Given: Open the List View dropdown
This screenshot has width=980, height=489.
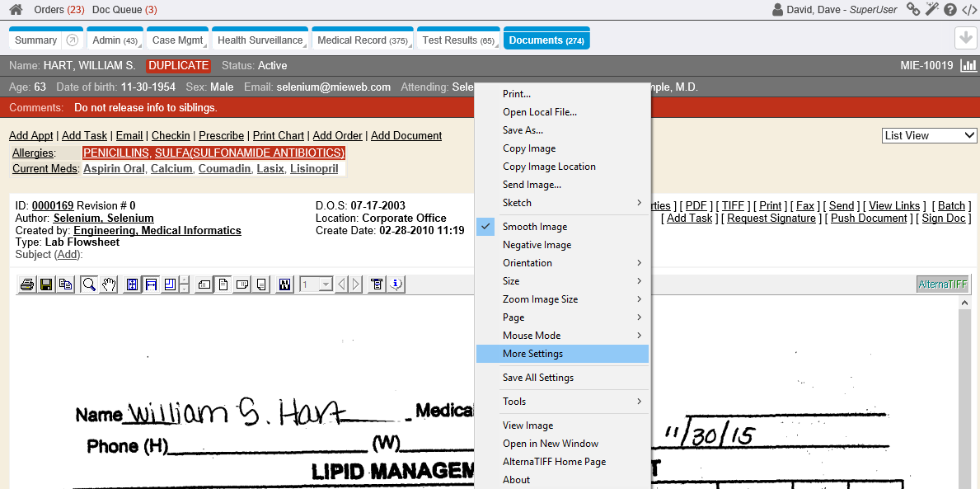Looking at the screenshot, I should [929, 135].
